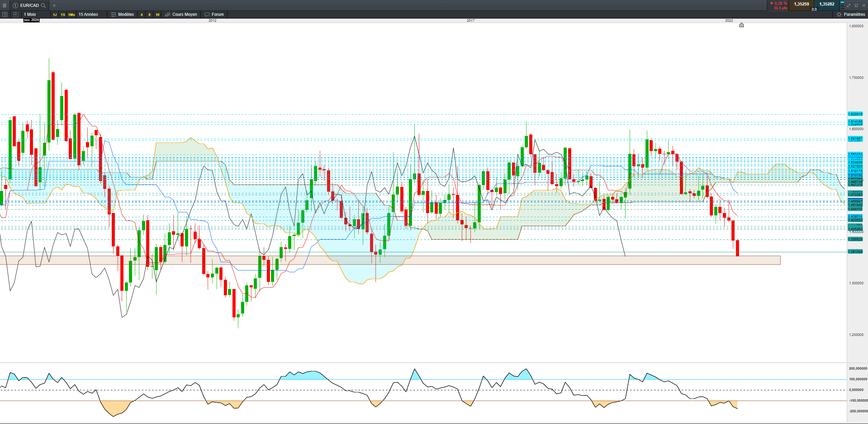Select the 1,422632 price level tag
This screenshot has width=868, height=424.
(x=855, y=220)
